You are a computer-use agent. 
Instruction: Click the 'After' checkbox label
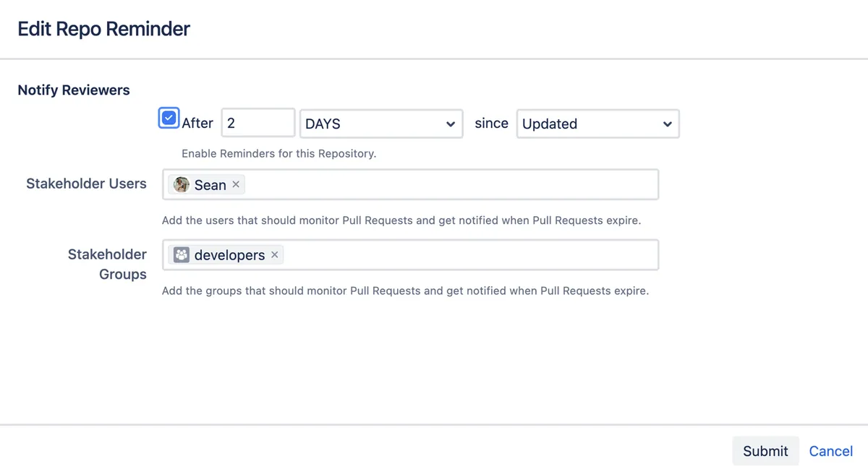tap(197, 123)
